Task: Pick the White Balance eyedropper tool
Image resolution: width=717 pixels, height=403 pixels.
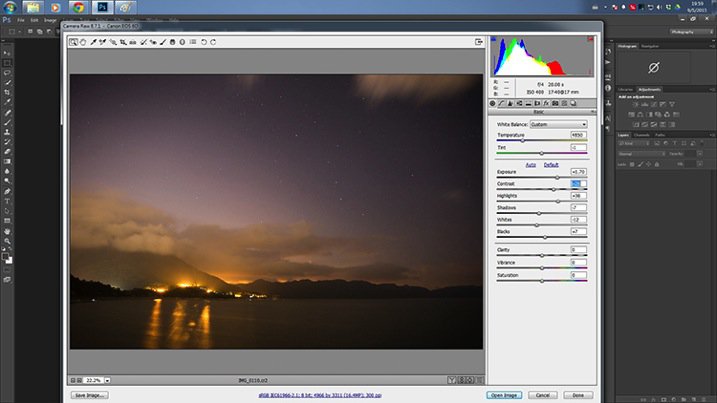Action: (x=92, y=42)
